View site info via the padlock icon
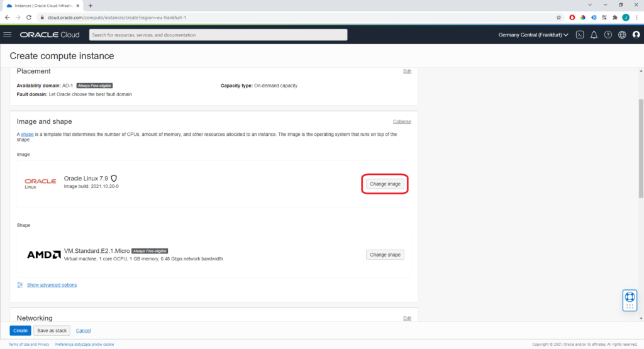The image size is (644, 349). (x=42, y=17)
